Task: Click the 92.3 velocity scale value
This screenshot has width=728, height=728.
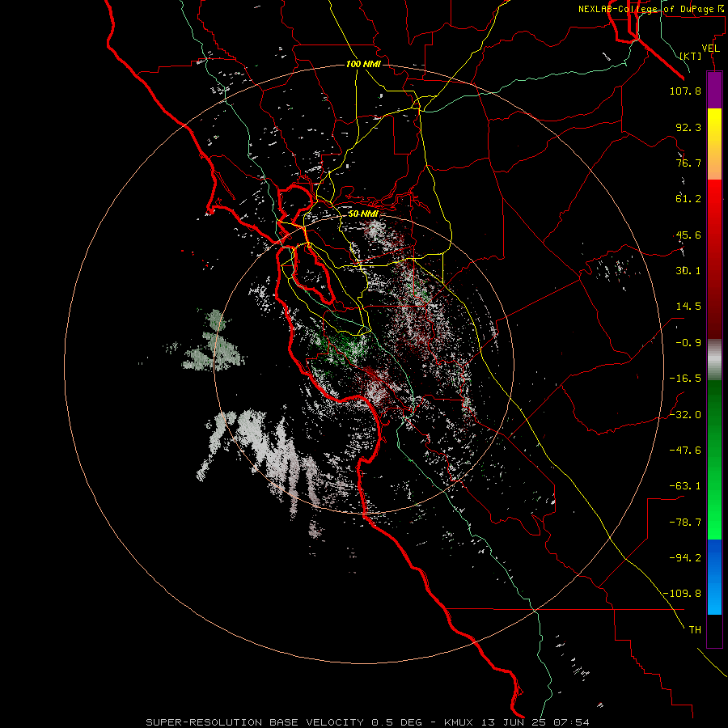Action: [x=688, y=127]
